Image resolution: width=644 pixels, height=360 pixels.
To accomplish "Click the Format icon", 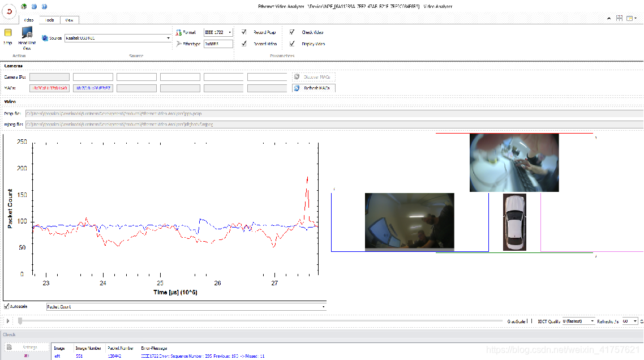I will [179, 32].
